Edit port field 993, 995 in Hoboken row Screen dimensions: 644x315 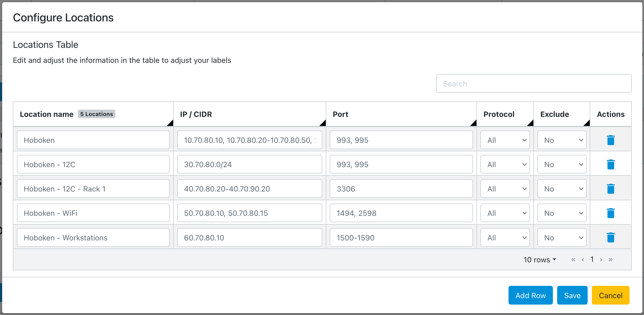point(401,140)
